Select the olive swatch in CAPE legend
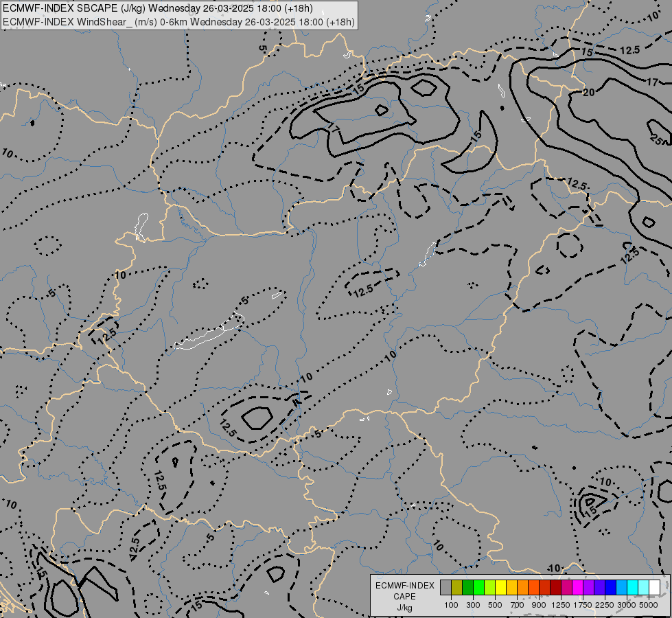The image size is (672, 618). point(457,587)
